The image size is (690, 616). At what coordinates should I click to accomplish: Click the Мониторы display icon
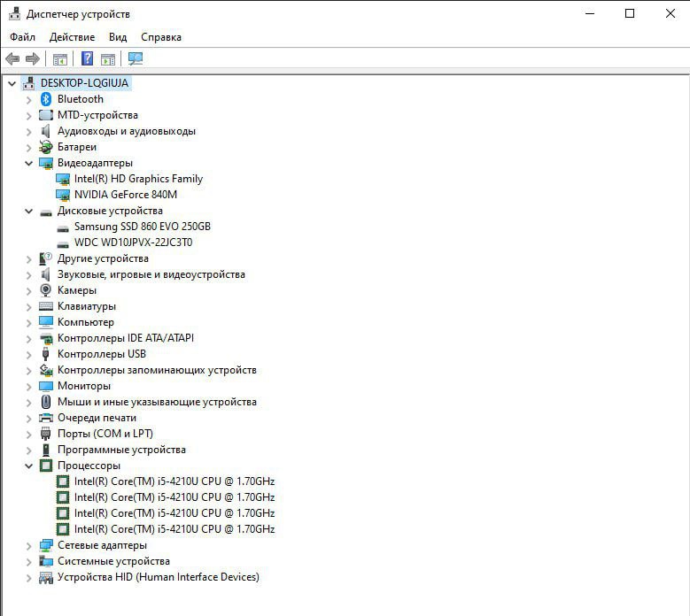pos(46,386)
